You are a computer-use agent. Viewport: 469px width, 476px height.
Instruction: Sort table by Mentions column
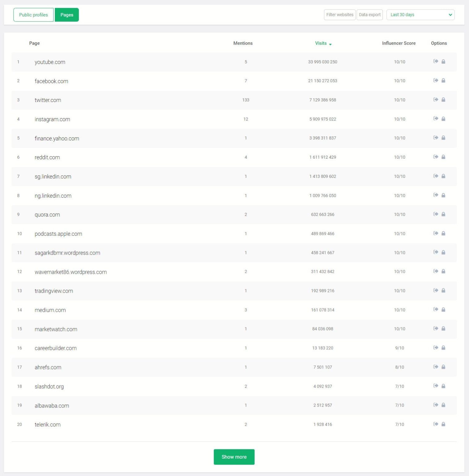coord(243,43)
